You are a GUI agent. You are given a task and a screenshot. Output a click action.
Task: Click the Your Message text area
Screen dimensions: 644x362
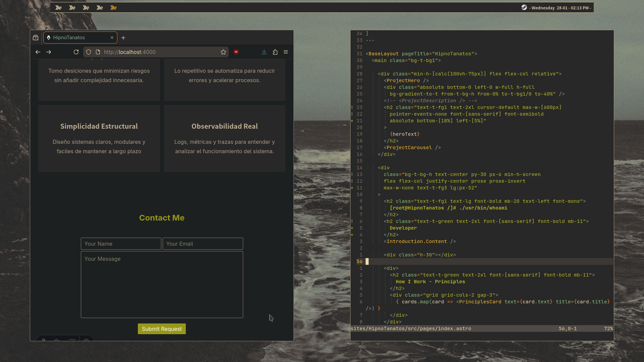click(162, 284)
